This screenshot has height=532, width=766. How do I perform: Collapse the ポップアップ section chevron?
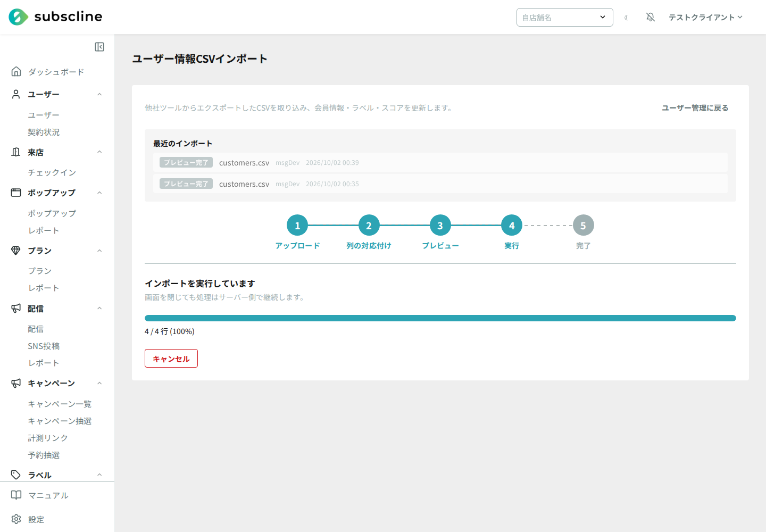99,193
